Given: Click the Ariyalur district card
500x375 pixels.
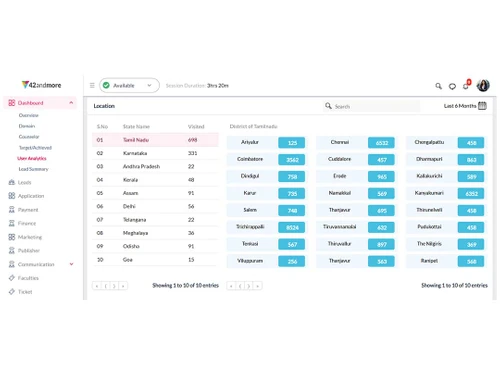Looking at the screenshot, I should click(267, 143).
